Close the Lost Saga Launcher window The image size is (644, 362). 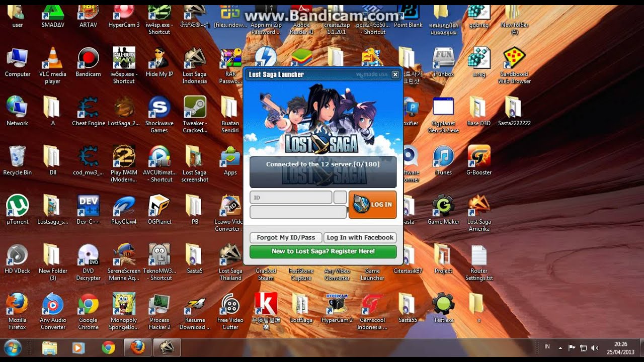pos(395,74)
